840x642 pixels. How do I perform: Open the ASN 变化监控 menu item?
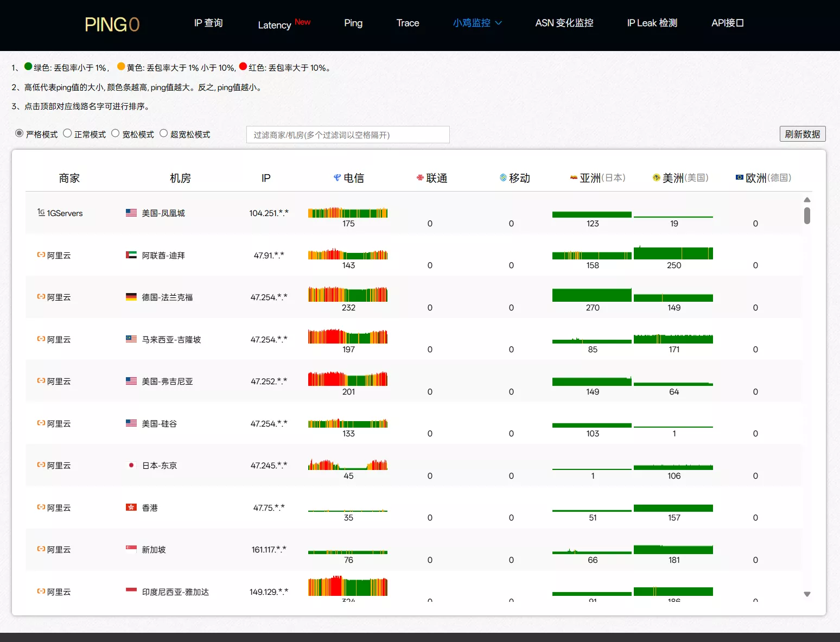pos(564,23)
